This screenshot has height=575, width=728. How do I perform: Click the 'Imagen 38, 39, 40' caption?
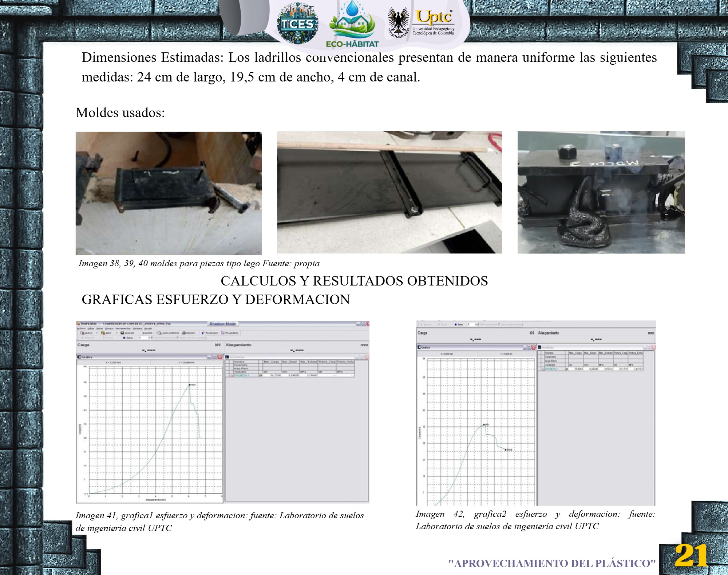tap(199, 263)
